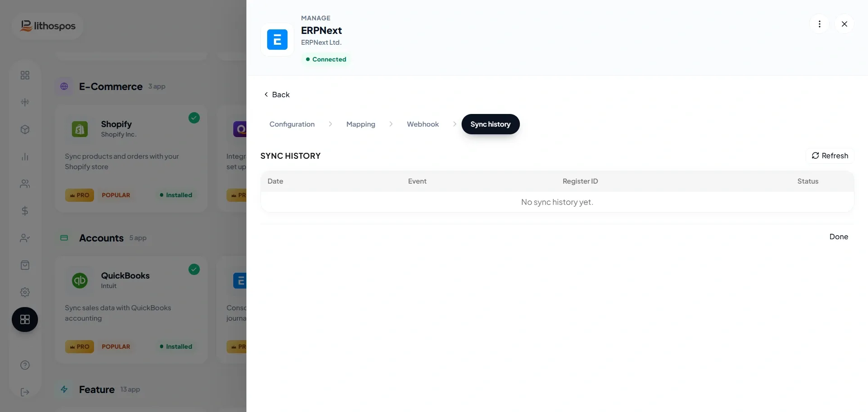Click the Accounts category card icon
The height and width of the screenshot is (412, 868).
(64, 238)
